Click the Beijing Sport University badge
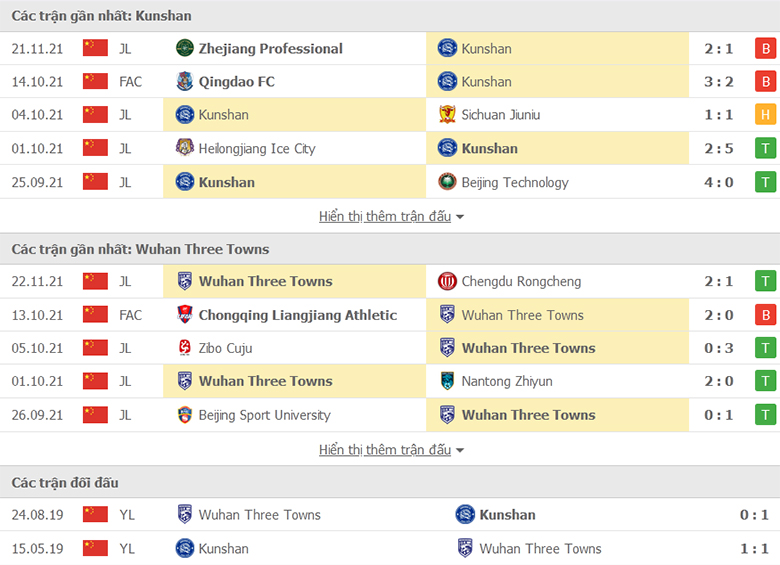Viewport: 780px width, 565px height. click(185, 415)
